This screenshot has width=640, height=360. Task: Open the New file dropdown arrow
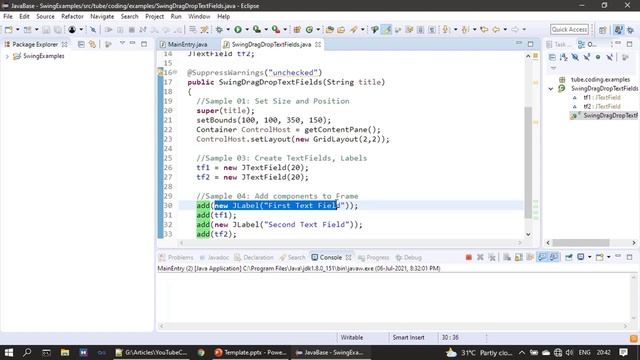pos(18,29)
